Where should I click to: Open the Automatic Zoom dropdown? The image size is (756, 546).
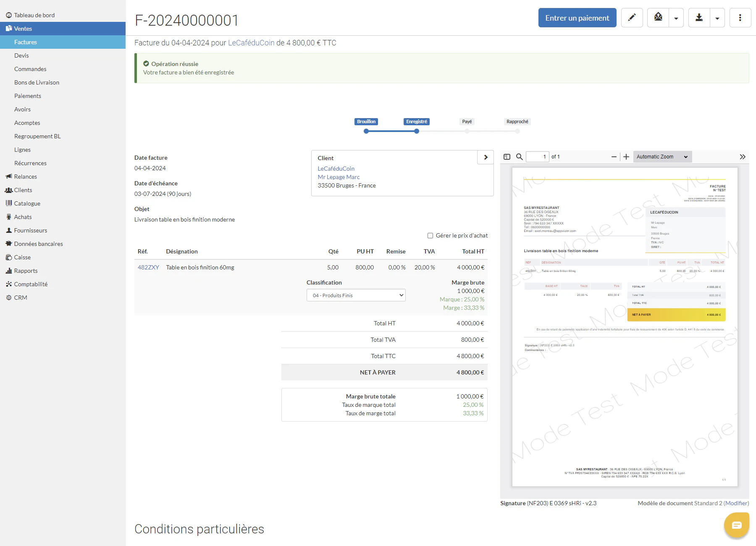(662, 157)
